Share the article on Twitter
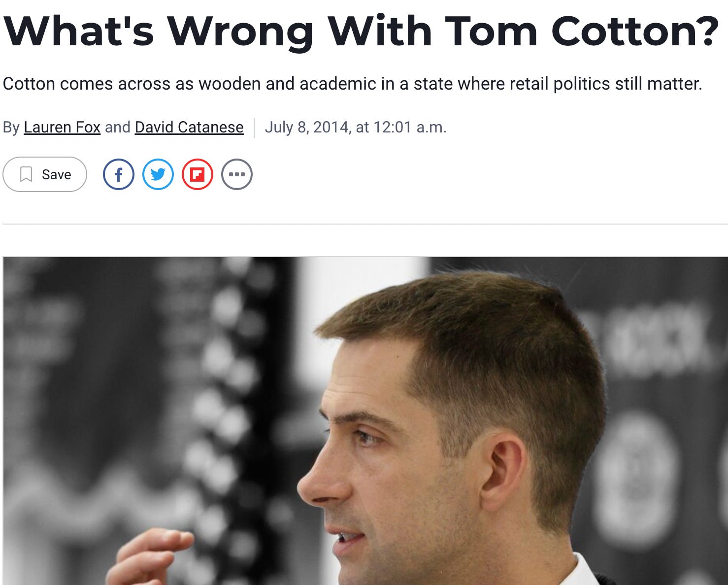Viewport: 728px width, 585px height. click(x=158, y=174)
